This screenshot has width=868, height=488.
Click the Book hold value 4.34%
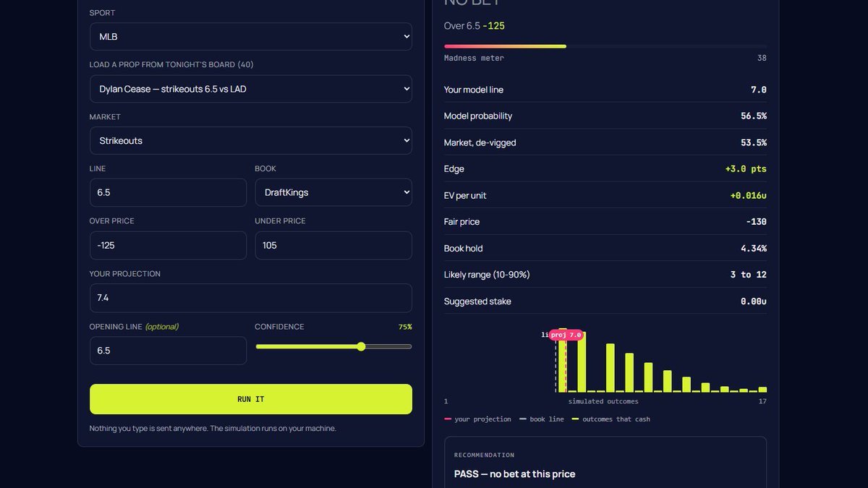pyautogui.click(x=753, y=248)
